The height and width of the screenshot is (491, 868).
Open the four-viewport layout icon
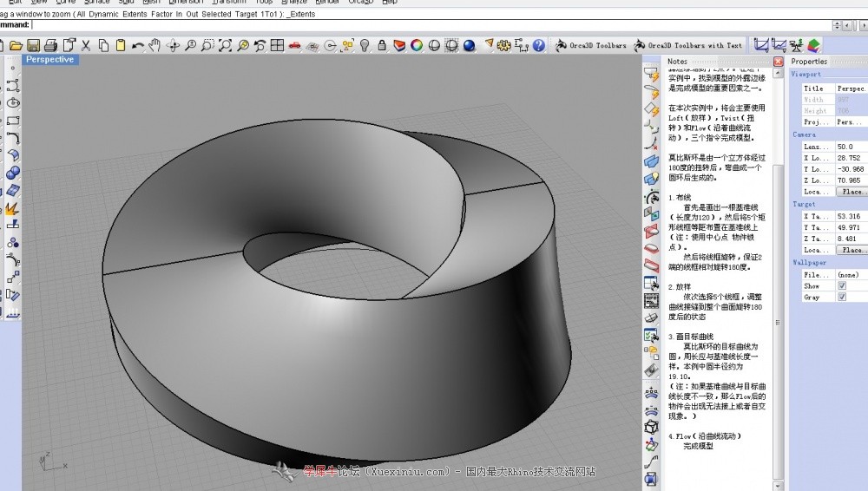(x=278, y=45)
